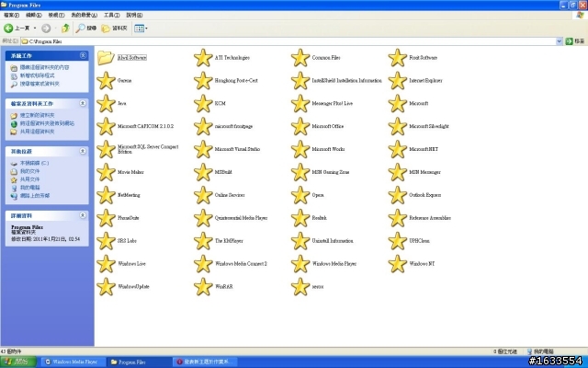Select the Internet Explorer star icon
Viewport: 588px width, 368px height.
(398, 81)
